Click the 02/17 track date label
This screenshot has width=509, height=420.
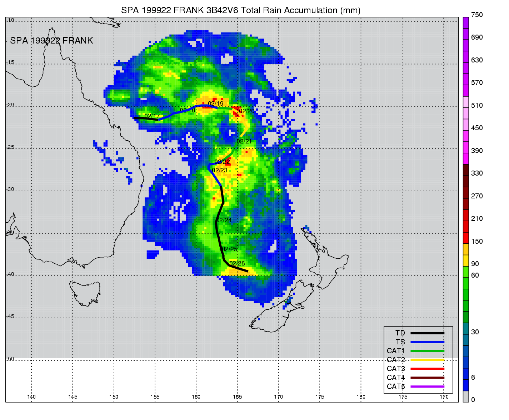tap(152, 116)
